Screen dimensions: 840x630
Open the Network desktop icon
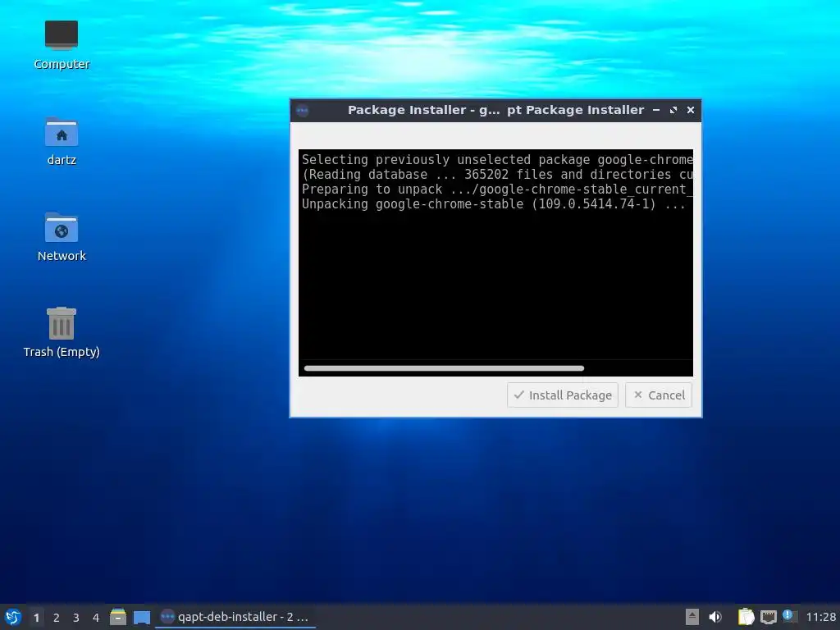point(61,237)
